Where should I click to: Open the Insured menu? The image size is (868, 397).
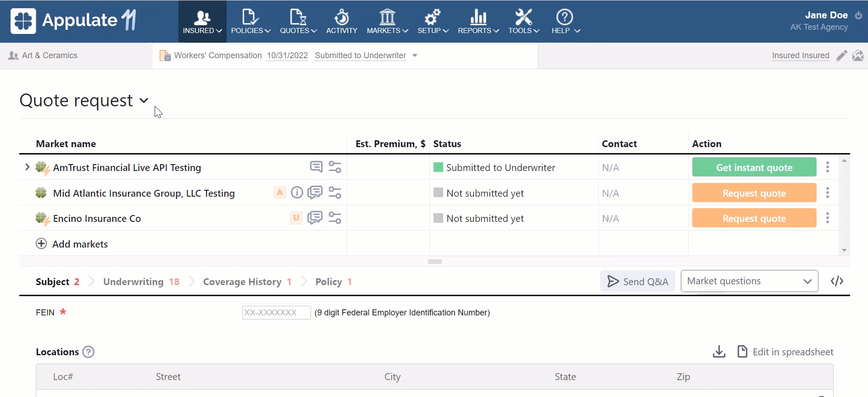202,22
